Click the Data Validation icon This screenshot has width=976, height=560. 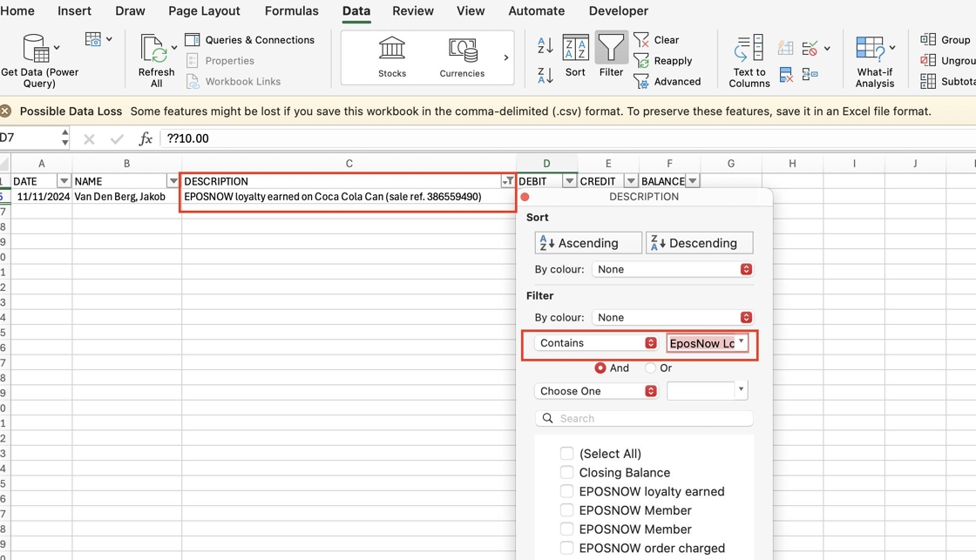click(x=810, y=48)
